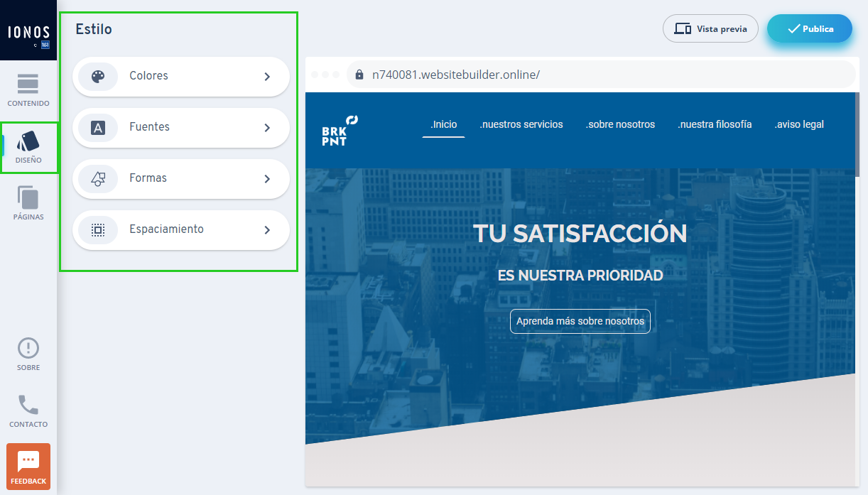Click the n740081.websitebuilder.online URL field
868x495 pixels.
600,75
